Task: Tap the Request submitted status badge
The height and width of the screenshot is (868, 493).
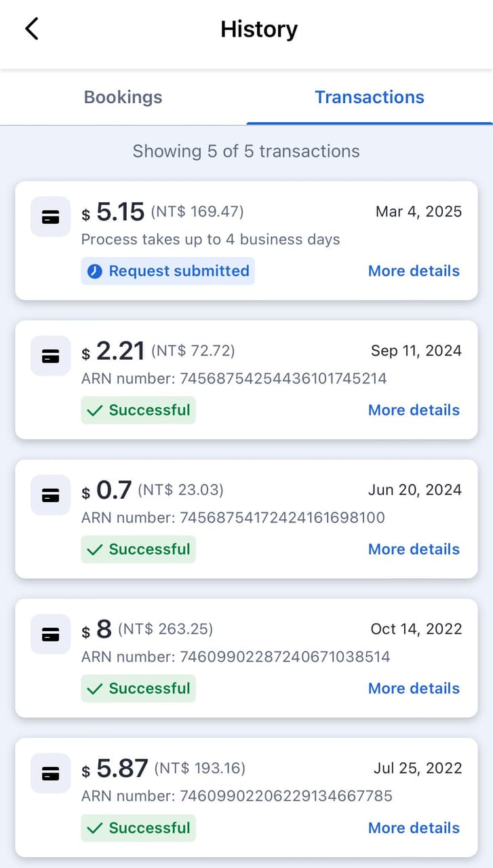Action: 167,271
